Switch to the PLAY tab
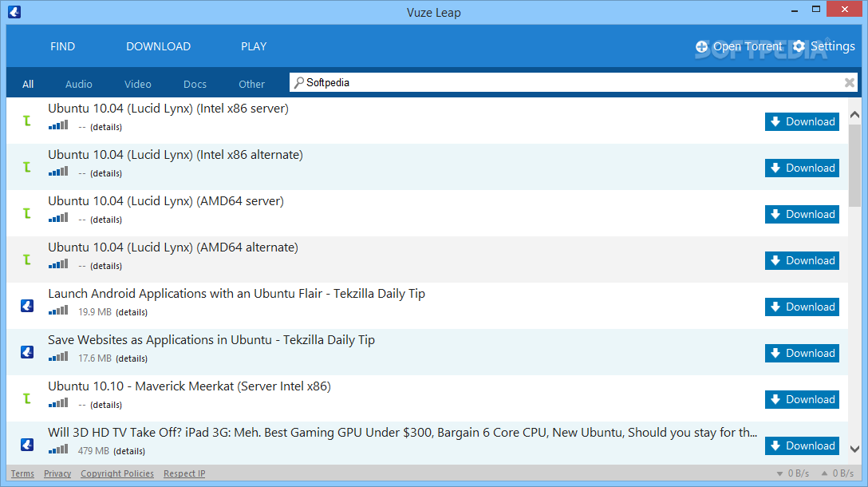 (x=254, y=46)
